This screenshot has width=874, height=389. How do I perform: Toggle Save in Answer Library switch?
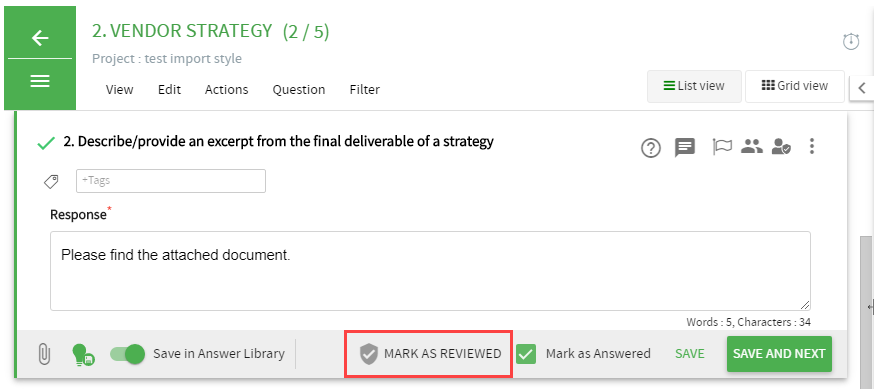click(x=127, y=354)
